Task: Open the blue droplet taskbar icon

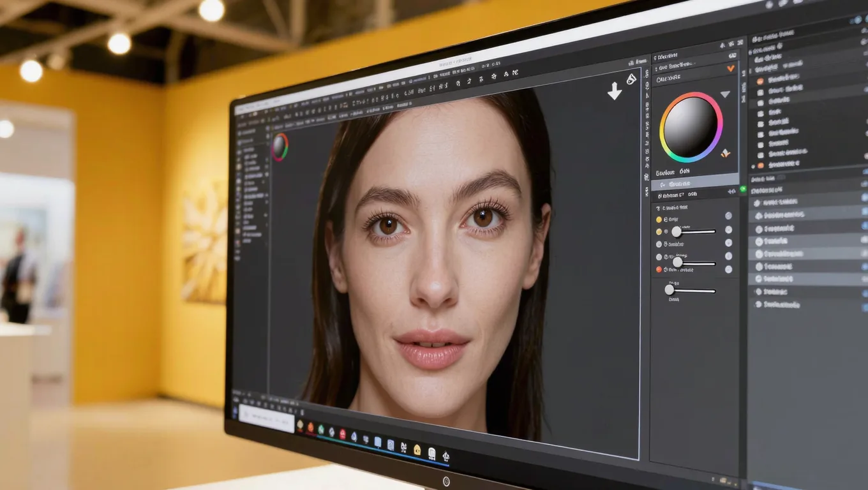Action: click(354, 436)
